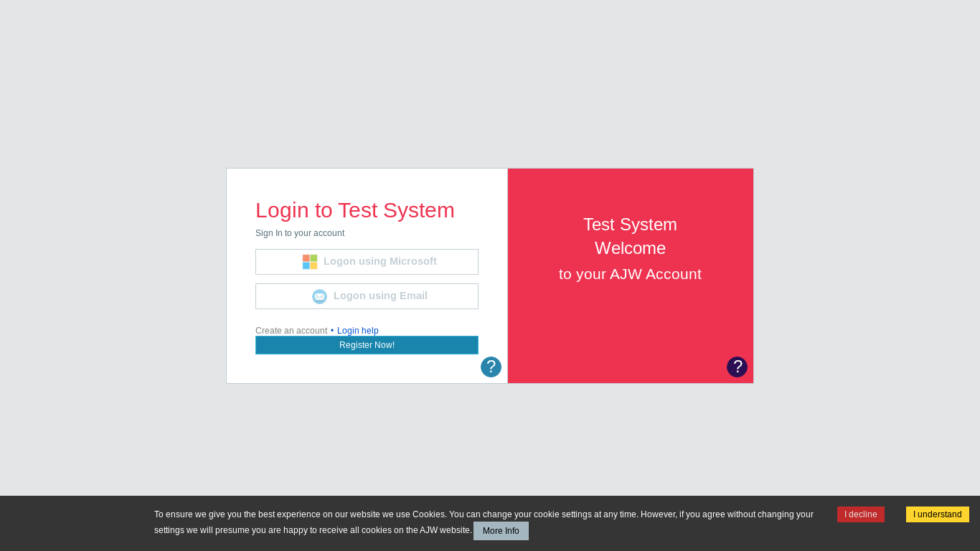Click the Login to Test System heading
This screenshot has width=980, height=551.
pyautogui.click(x=355, y=210)
